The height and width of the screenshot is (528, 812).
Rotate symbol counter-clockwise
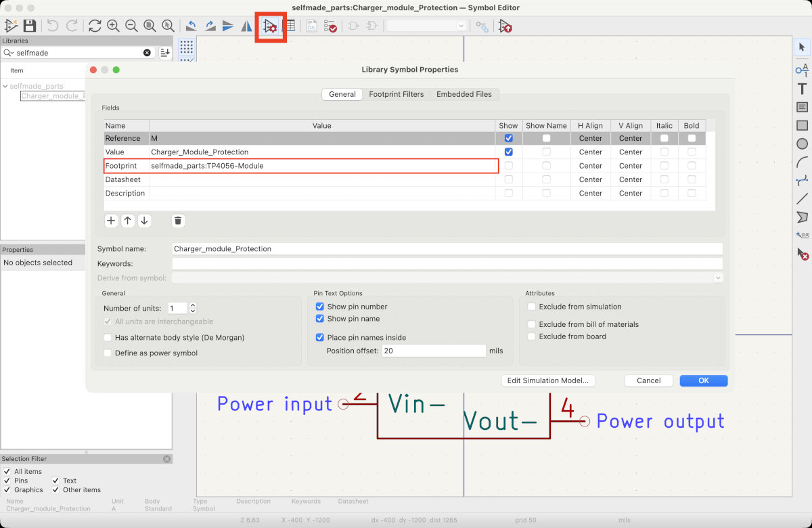coord(191,26)
